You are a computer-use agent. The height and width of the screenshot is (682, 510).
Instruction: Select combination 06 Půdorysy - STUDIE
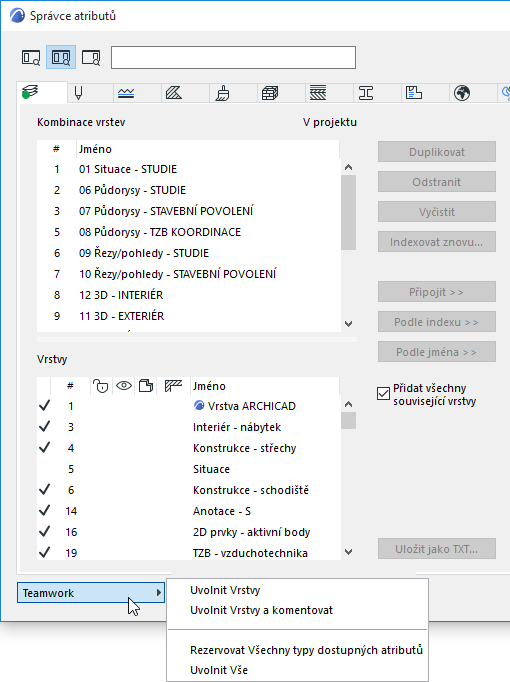click(x=189, y=190)
